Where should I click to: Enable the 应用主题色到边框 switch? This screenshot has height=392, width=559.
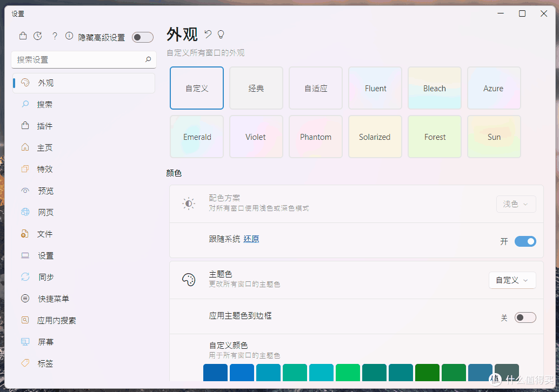(525, 317)
